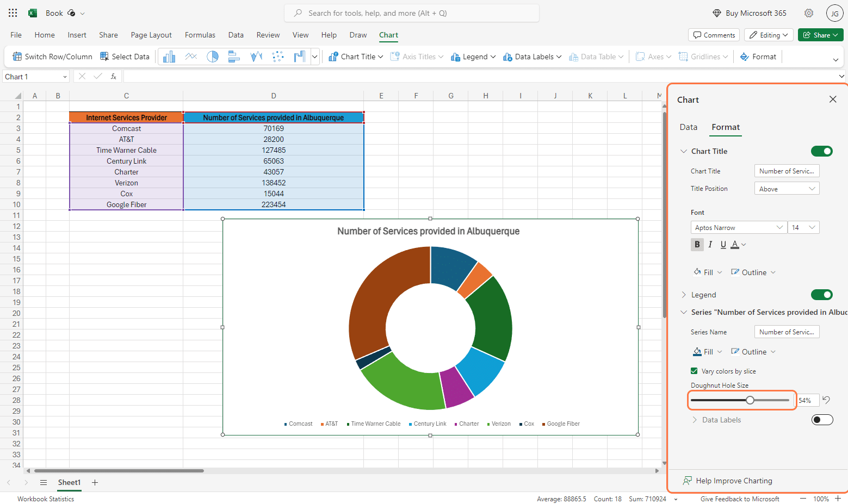Click Select Data button

pos(125,57)
